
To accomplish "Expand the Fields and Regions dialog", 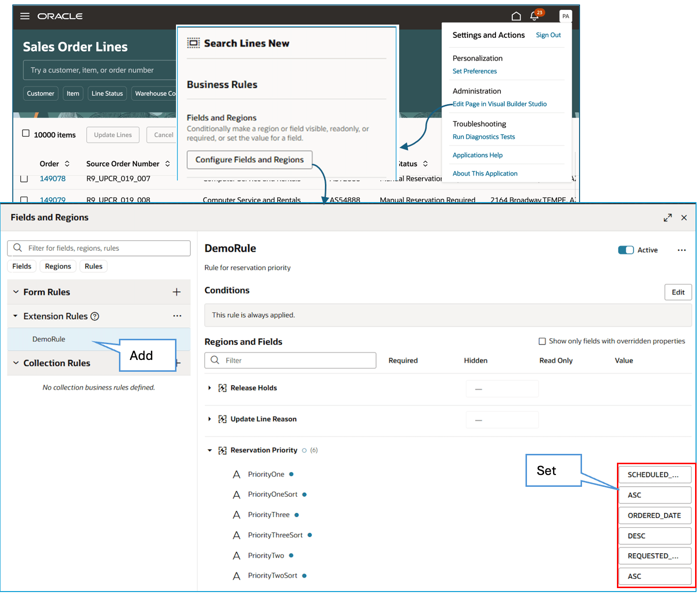I will pos(667,217).
